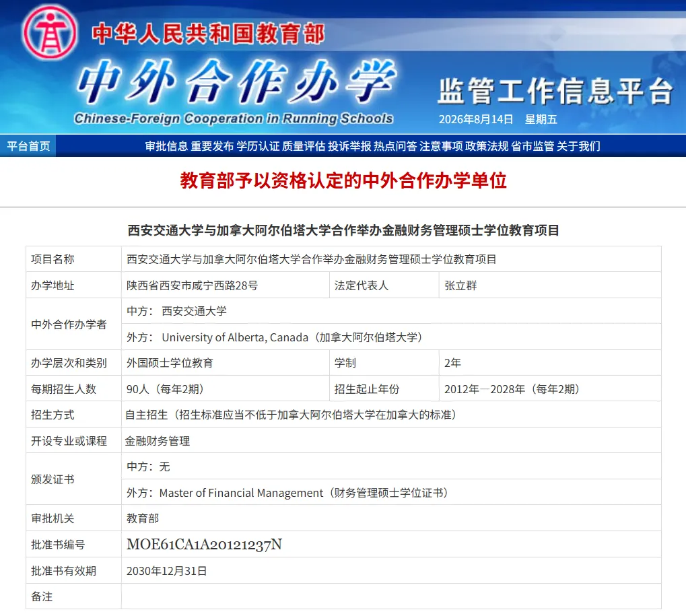Open the 关于我们 menu item

(x=578, y=146)
